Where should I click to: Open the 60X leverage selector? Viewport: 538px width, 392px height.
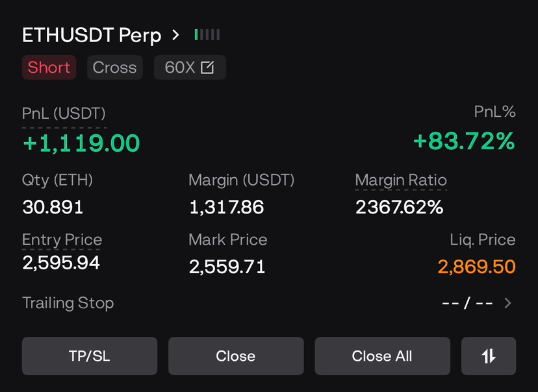click(x=190, y=67)
